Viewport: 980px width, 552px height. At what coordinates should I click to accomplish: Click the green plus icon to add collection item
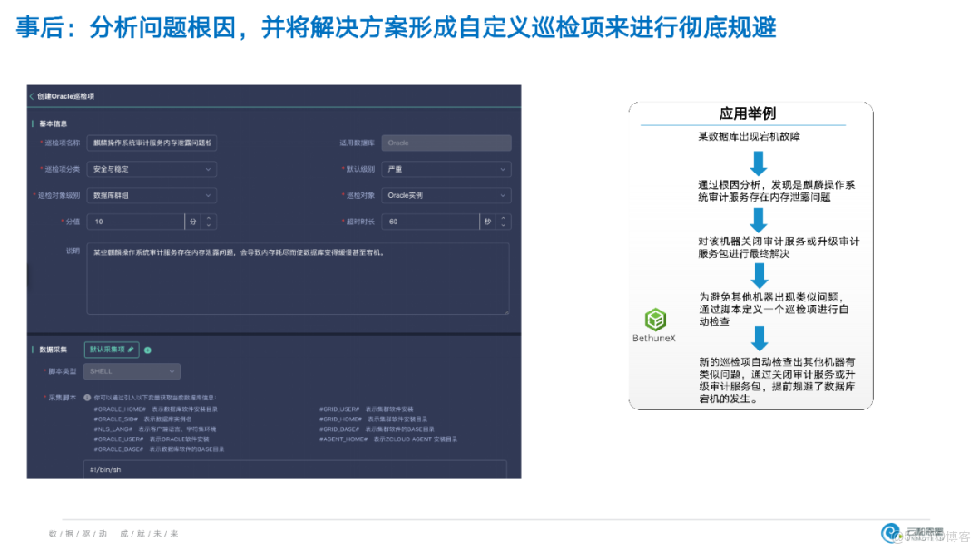click(146, 349)
